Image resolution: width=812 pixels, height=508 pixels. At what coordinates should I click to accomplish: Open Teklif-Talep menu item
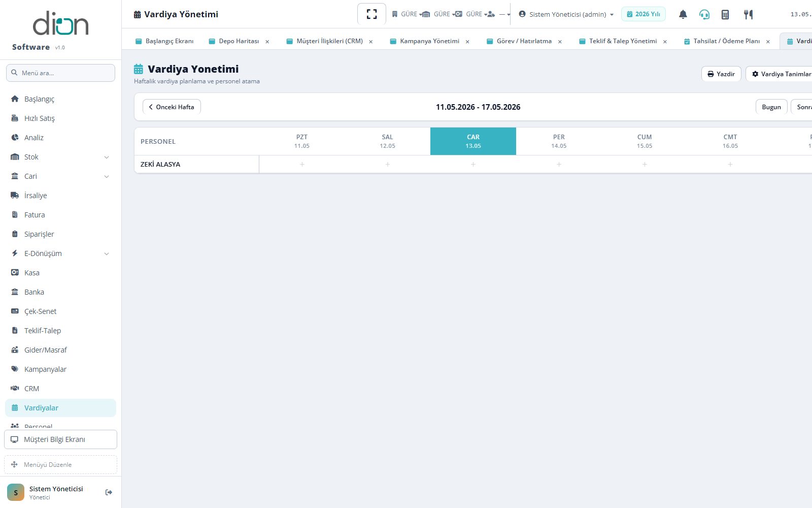click(60, 331)
